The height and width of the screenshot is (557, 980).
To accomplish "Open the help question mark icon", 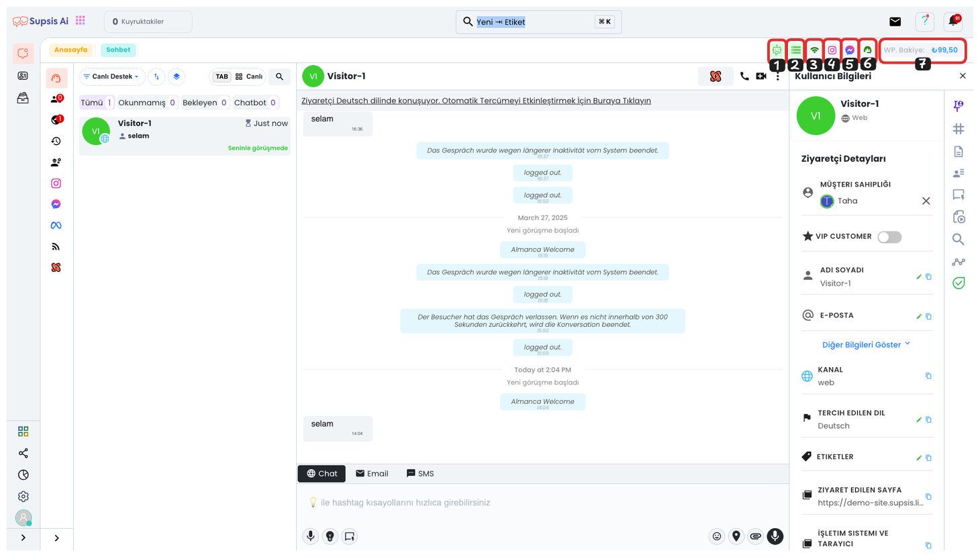I will 925,21.
